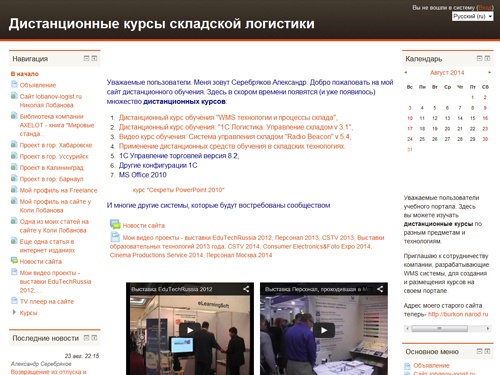This screenshot has width=500, height=375.
Task: Open Radio Beacon video course link
Action: tap(235, 137)
